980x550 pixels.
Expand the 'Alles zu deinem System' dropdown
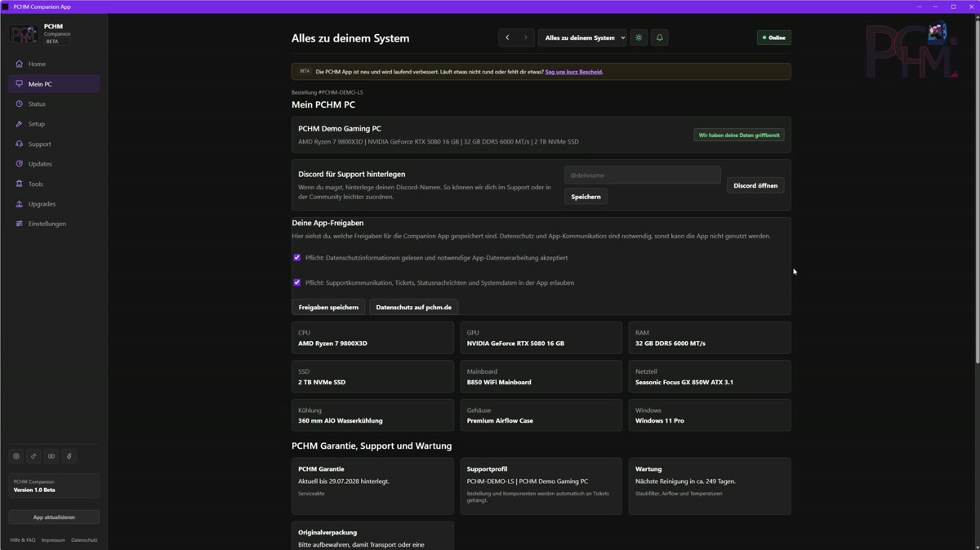582,38
